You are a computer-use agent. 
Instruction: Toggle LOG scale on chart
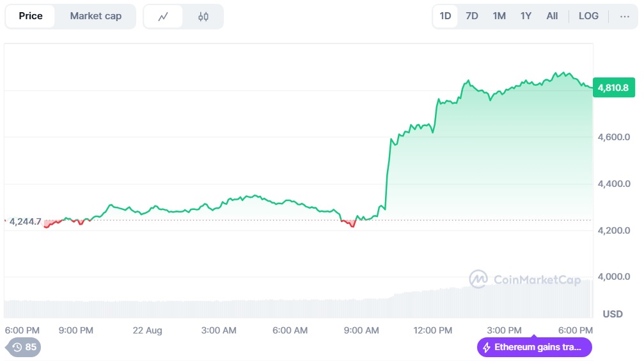click(x=588, y=16)
